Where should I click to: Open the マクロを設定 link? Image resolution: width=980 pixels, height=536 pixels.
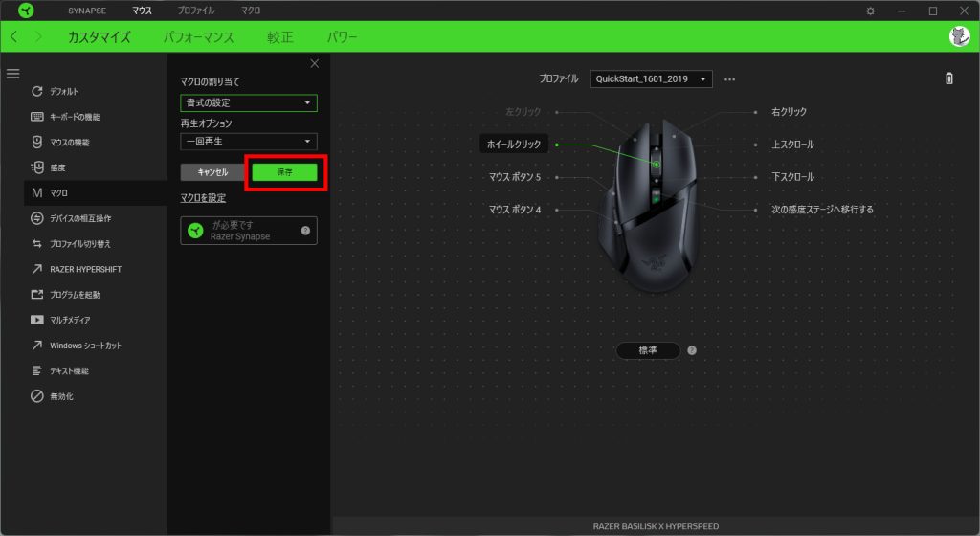pyautogui.click(x=203, y=198)
